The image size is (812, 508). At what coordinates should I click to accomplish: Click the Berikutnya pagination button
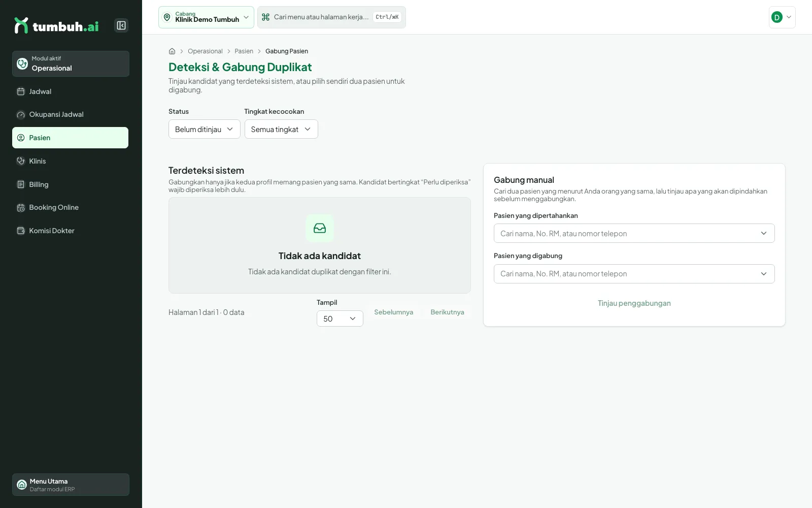447,312
